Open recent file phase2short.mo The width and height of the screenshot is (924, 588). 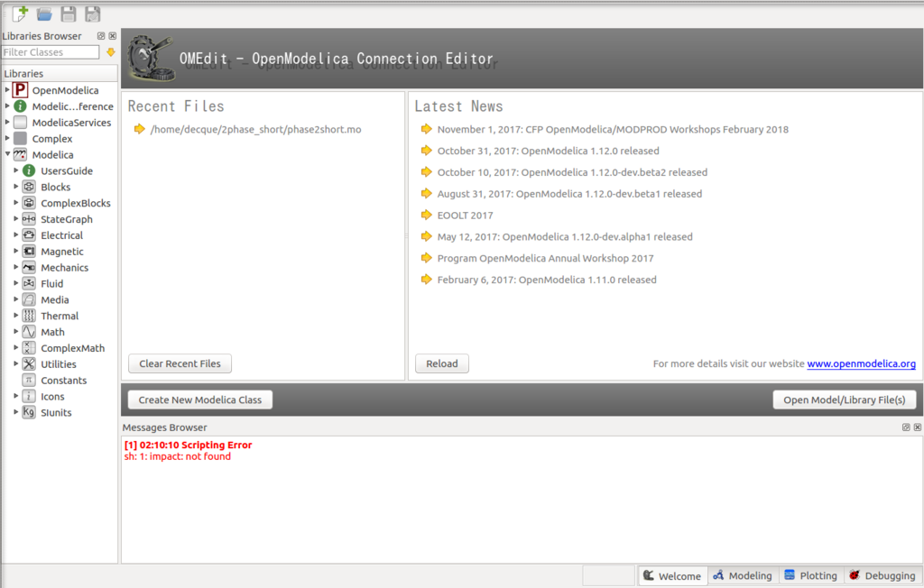[x=255, y=129]
